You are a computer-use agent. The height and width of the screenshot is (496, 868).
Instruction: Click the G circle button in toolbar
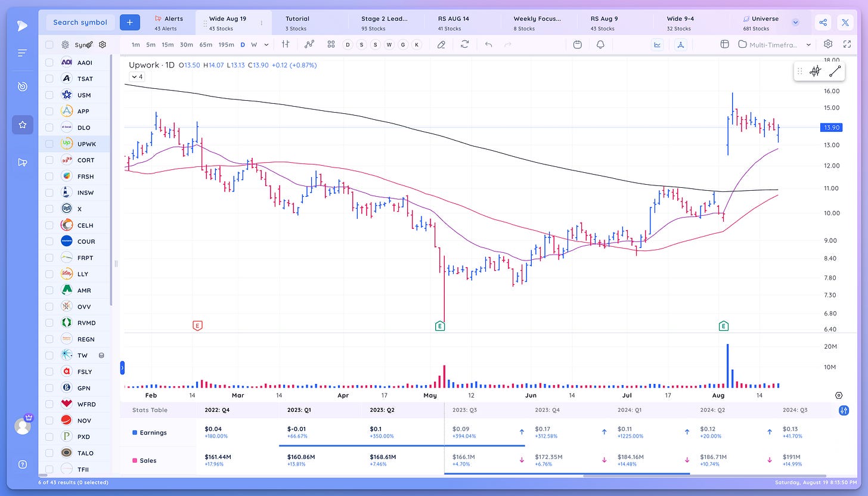point(403,45)
